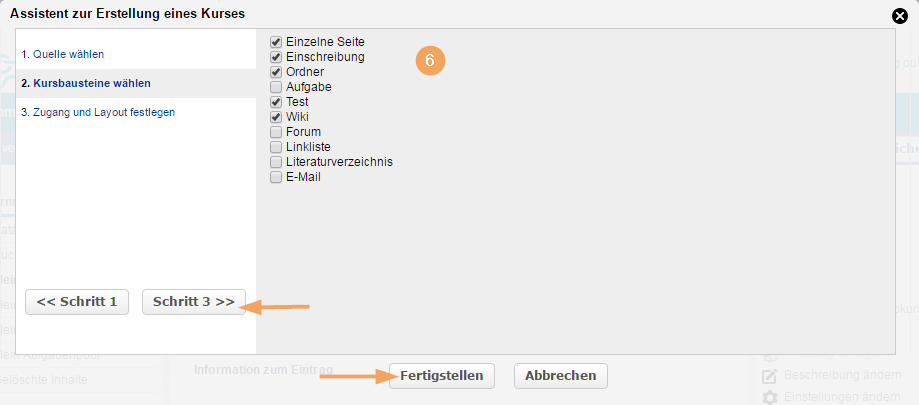Uncheck the Einzelne Seite checkbox
919x405 pixels.
[276, 42]
